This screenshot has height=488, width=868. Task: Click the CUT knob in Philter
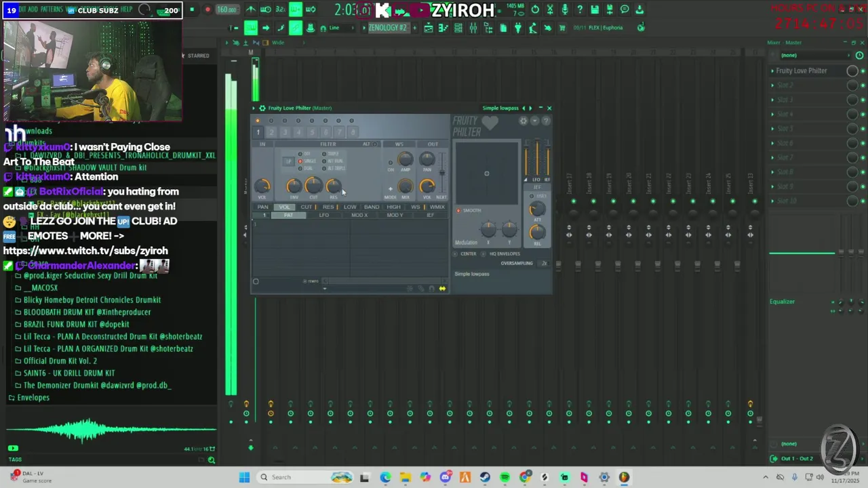coord(313,185)
